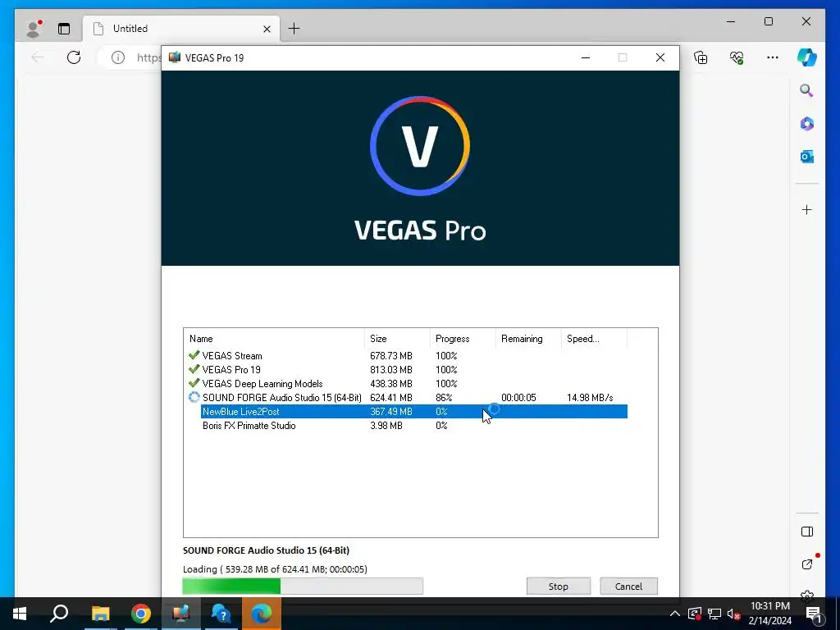840x630 pixels.
Task: Click the 86% progress value
Action: point(444,398)
